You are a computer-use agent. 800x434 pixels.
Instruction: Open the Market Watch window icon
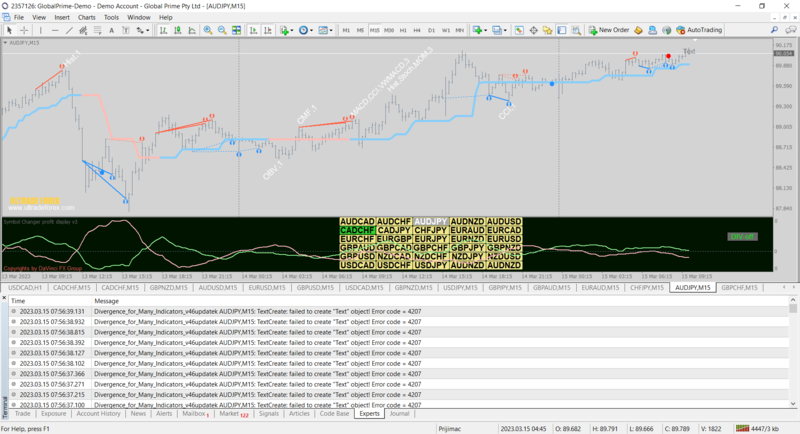click(519, 31)
